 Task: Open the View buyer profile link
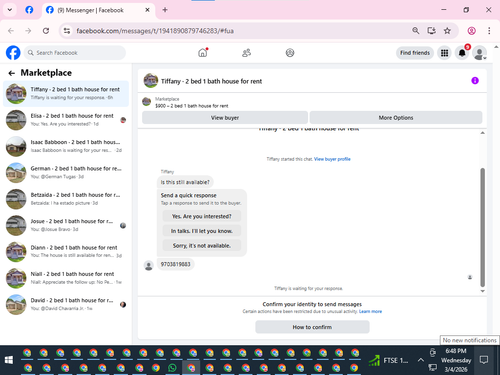[x=332, y=159]
